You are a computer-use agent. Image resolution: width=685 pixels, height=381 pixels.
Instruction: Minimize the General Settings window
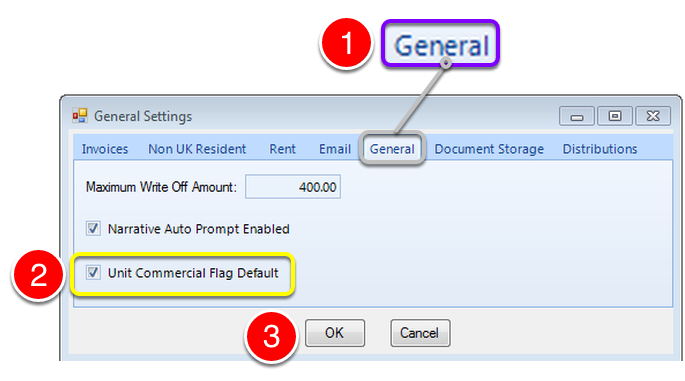click(x=577, y=116)
